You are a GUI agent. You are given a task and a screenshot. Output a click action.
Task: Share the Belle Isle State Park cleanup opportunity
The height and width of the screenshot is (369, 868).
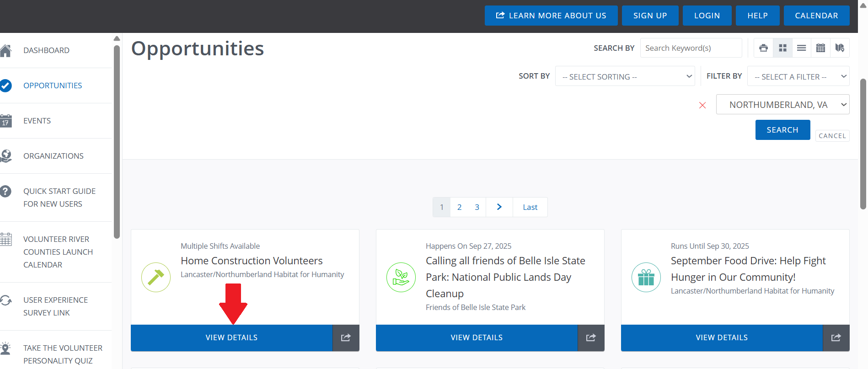point(591,338)
